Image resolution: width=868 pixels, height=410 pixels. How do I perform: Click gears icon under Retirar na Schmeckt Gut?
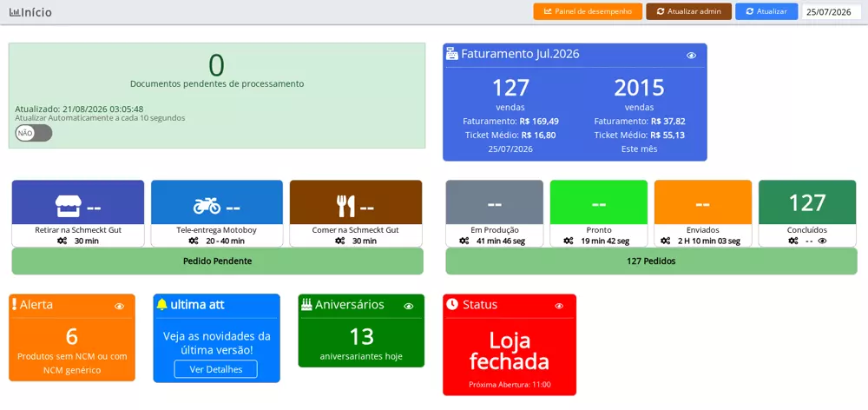[x=62, y=241]
